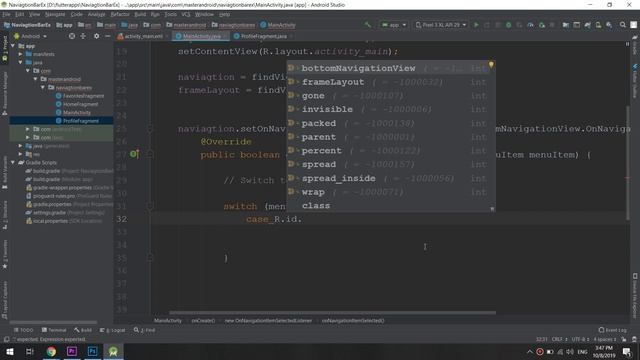The height and width of the screenshot is (360, 640).
Task: Open the Event Log
Action: pos(612,330)
